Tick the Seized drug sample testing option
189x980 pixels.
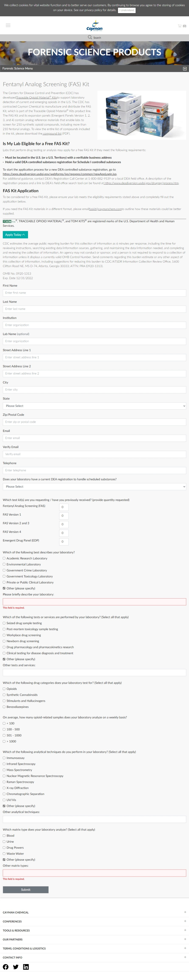pos(4,623)
